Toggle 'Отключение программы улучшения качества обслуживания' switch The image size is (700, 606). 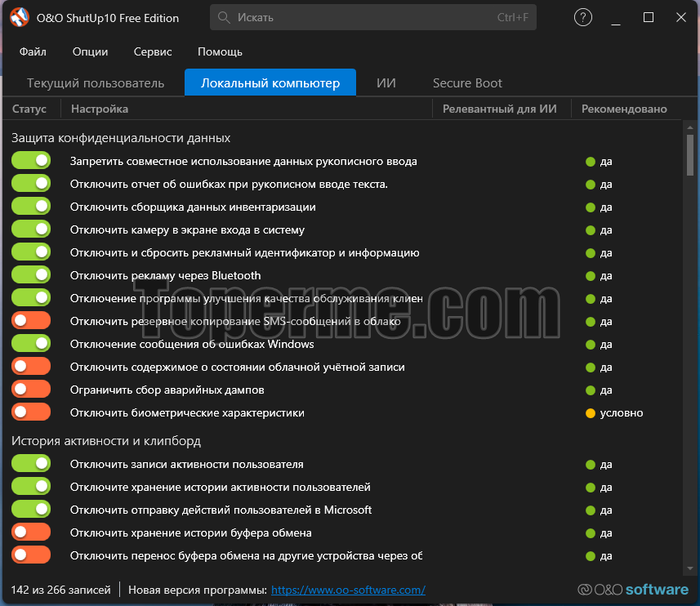click(31, 297)
